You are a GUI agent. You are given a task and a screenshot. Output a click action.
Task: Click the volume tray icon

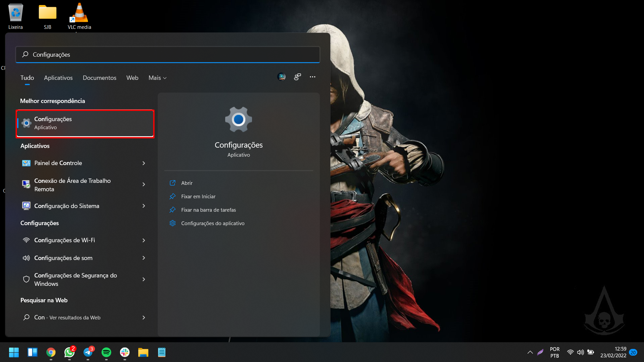pos(580,352)
